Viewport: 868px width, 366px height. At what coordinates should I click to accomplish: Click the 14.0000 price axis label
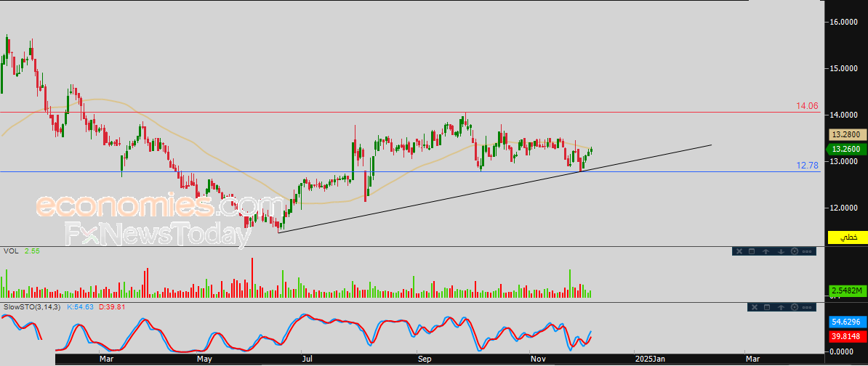pyautogui.click(x=843, y=115)
